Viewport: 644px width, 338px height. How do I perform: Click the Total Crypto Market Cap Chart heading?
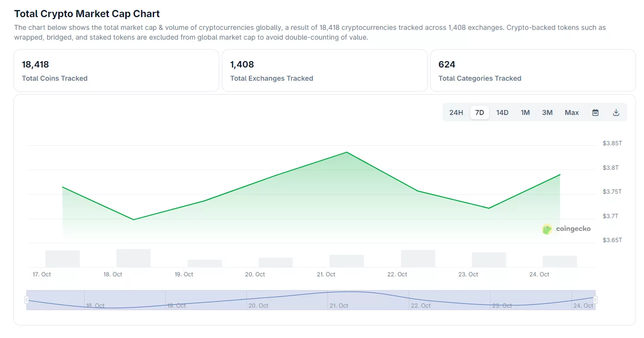[x=87, y=14]
